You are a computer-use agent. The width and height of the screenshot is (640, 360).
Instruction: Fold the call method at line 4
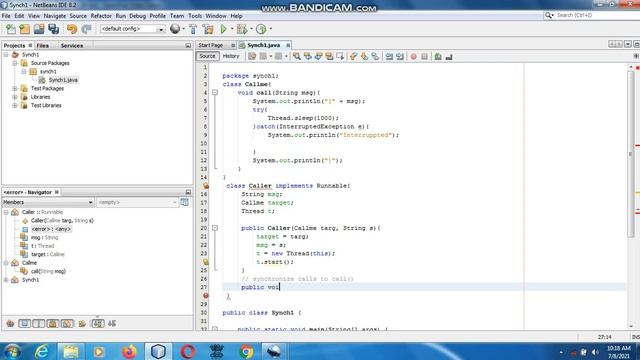coord(215,93)
